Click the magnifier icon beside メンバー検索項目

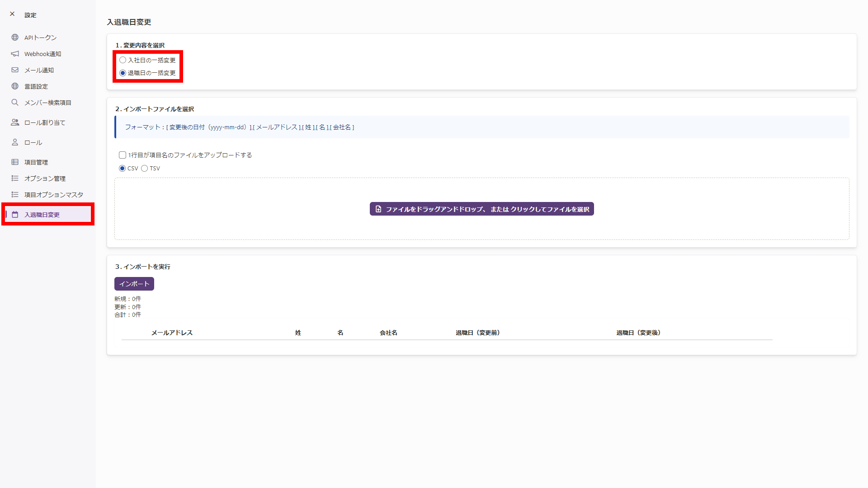pos(15,103)
